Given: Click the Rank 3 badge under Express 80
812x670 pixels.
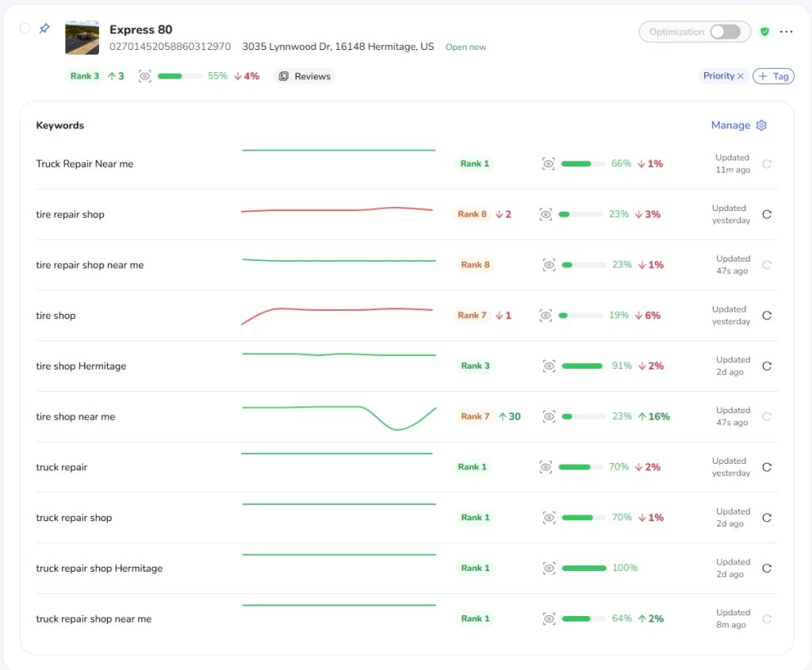Looking at the screenshot, I should click(84, 76).
